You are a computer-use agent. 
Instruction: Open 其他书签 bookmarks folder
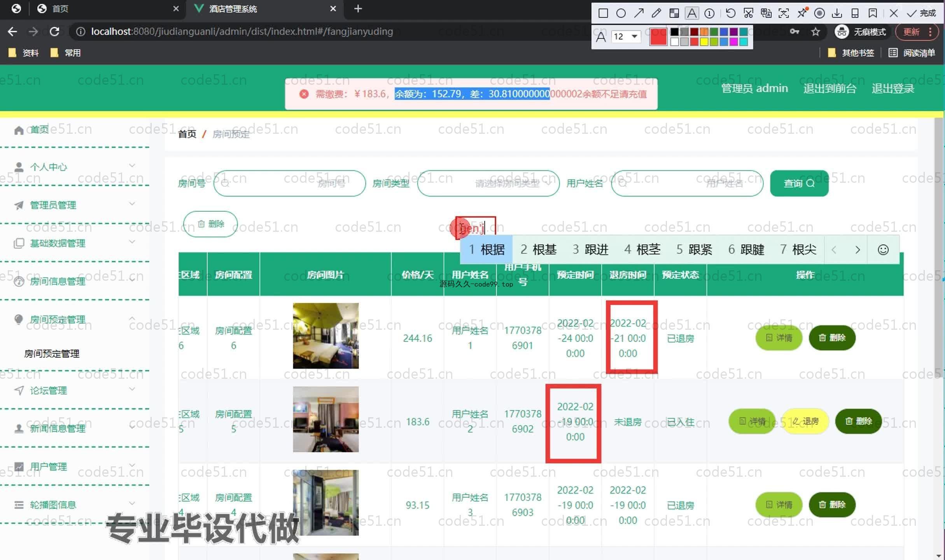click(851, 53)
